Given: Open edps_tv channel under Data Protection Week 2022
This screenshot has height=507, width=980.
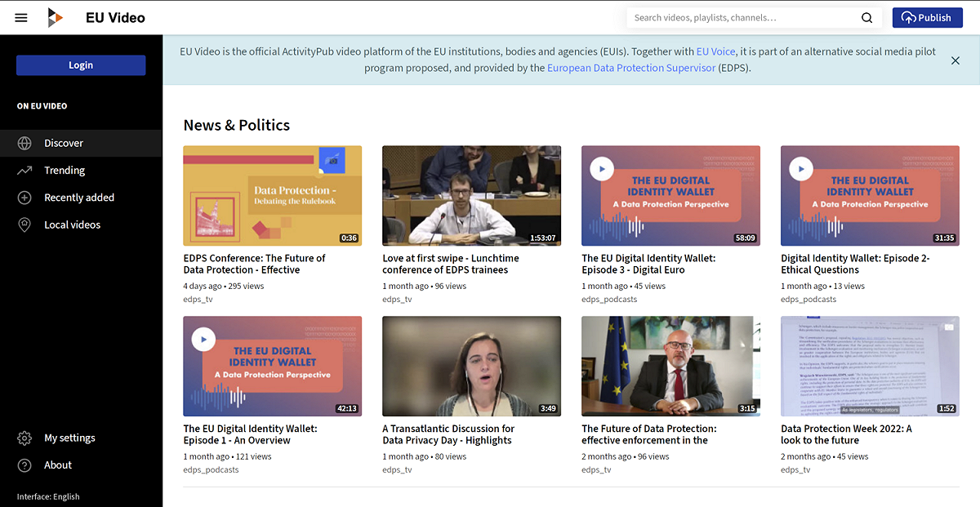Looking at the screenshot, I should tap(795, 469).
